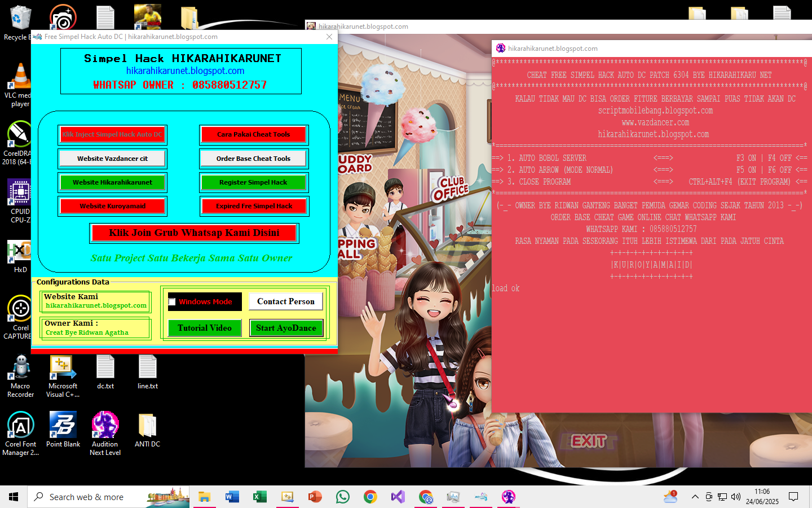Enable the Windows Mode checkbox

(172, 302)
